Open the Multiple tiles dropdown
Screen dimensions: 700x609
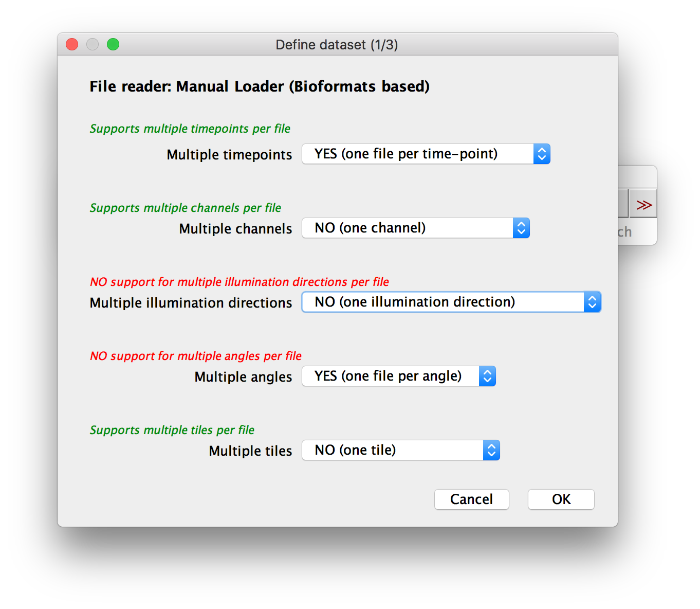401,450
